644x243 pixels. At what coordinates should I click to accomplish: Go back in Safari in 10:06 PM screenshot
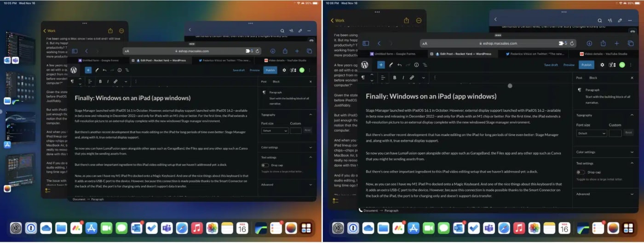click(379, 43)
